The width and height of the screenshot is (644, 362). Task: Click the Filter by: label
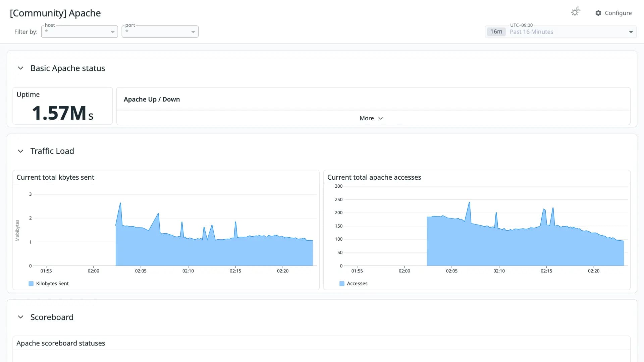(26, 32)
